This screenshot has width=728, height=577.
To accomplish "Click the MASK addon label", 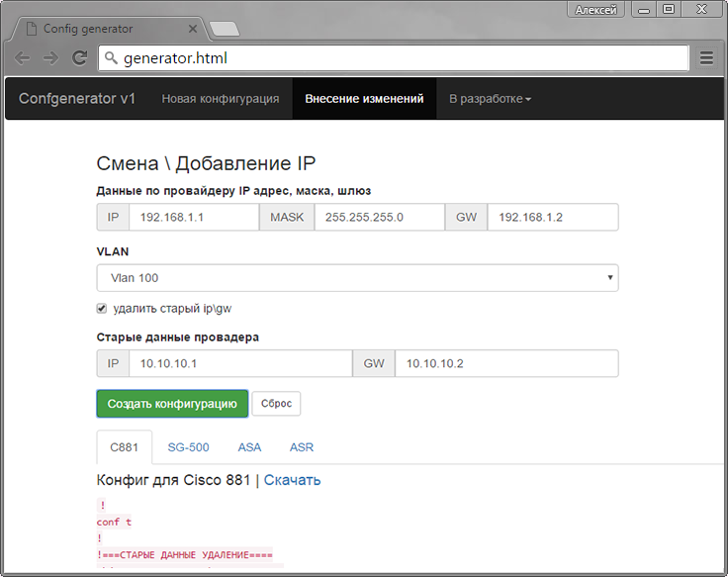I will point(287,217).
